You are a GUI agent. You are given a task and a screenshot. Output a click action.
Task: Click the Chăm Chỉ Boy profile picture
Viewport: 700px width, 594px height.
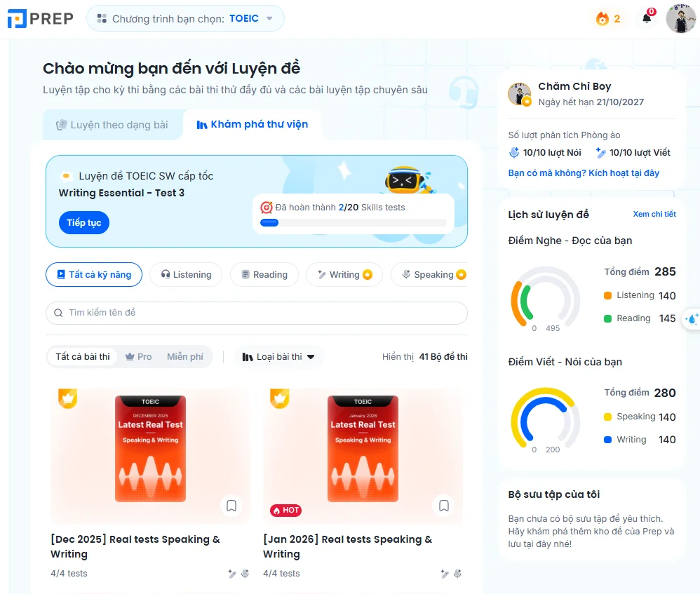[519, 94]
